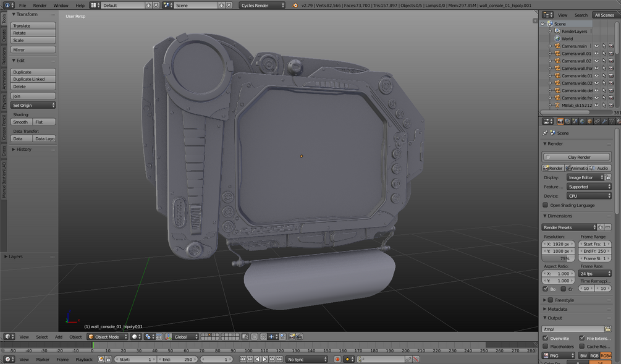Click the End frame 250 field in the timeline

tap(177, 359)
